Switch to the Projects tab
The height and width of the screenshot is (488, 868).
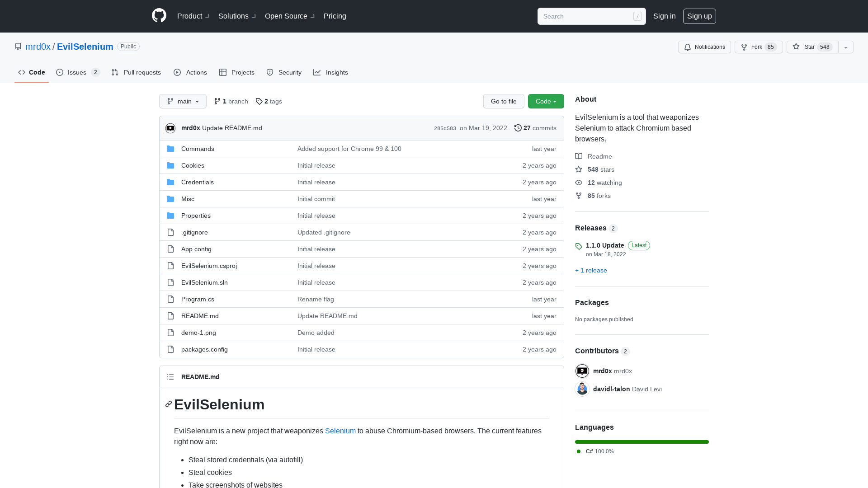point(237,72)
